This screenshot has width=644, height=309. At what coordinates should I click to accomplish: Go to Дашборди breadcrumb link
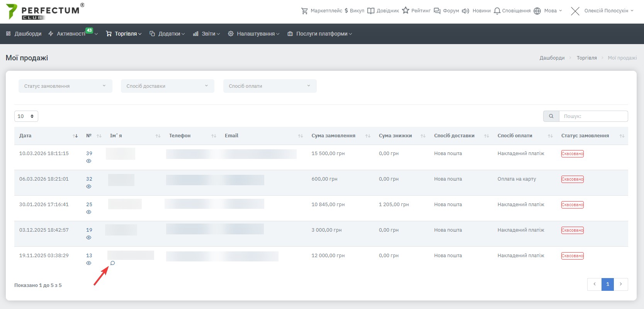[x=552, y=58]
